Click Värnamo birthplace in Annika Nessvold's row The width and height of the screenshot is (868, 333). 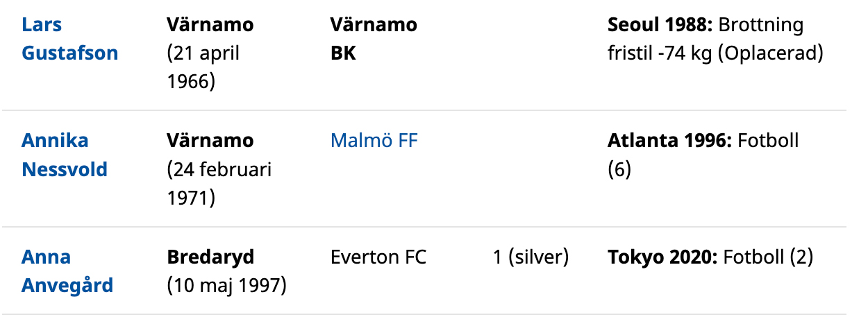pyautogui.click(x=210, y=141)
